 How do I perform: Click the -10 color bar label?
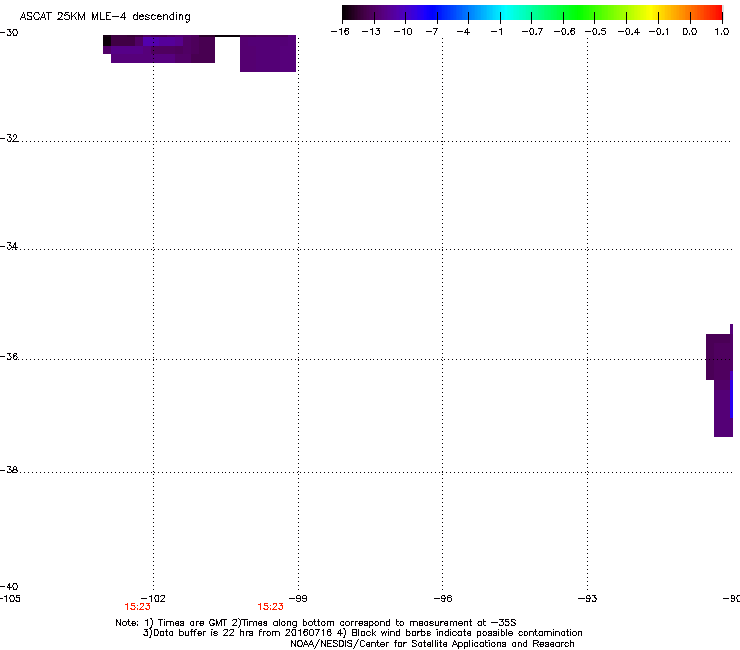pos(403,32)
